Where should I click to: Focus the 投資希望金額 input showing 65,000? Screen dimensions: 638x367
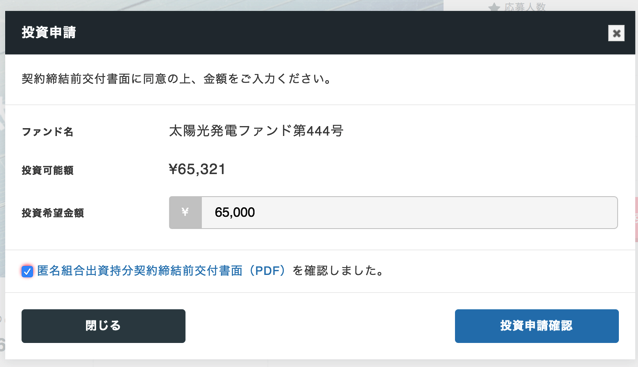[x=409, y=212]
